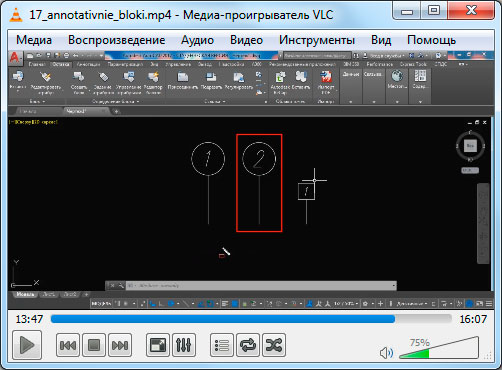Click the globe location icon in ribbon
502x370 pixels.
click(x=397, y=76)
